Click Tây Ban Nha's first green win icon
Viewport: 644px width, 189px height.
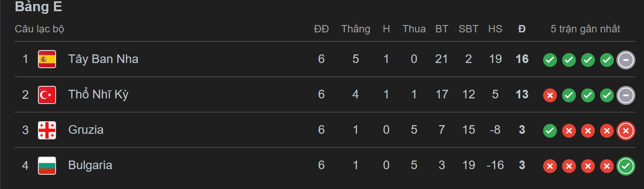coord(550,60)
